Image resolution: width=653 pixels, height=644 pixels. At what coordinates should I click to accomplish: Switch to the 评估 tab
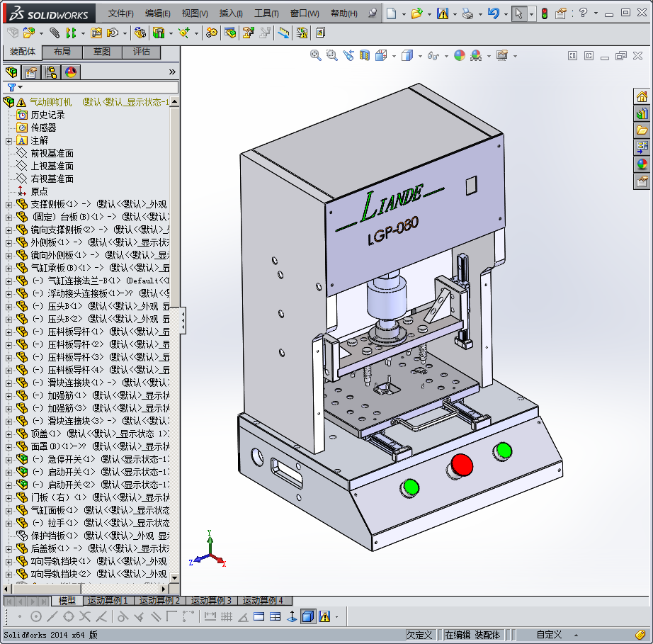[142, 52]
